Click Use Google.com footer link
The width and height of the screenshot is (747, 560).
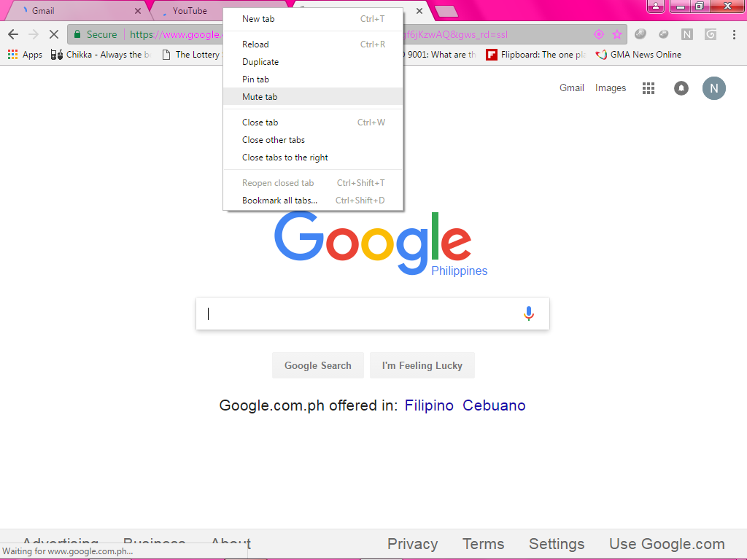coord(667,544)
